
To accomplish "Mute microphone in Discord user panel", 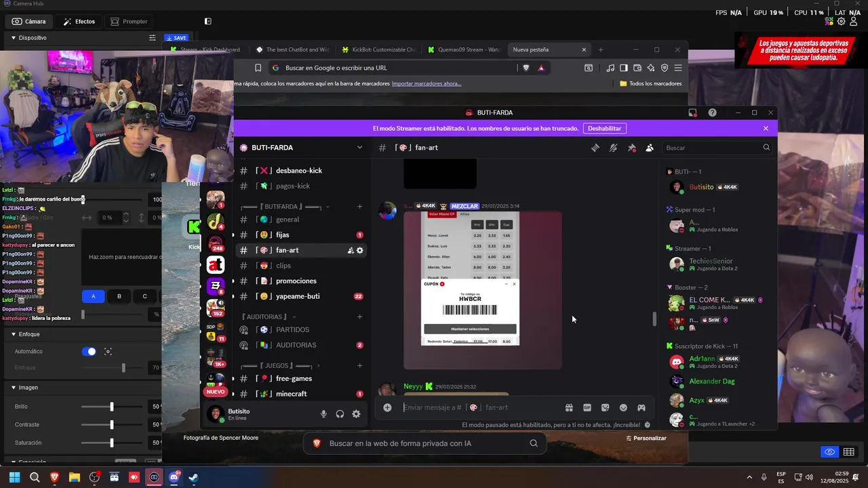I will tap(323, 414).
